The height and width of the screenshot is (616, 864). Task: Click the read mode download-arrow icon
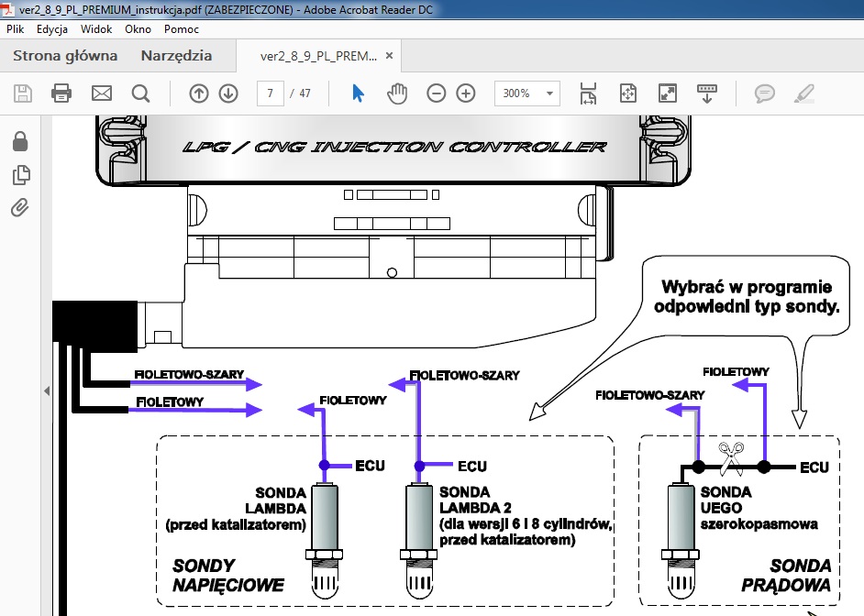(x=706, y=93)
